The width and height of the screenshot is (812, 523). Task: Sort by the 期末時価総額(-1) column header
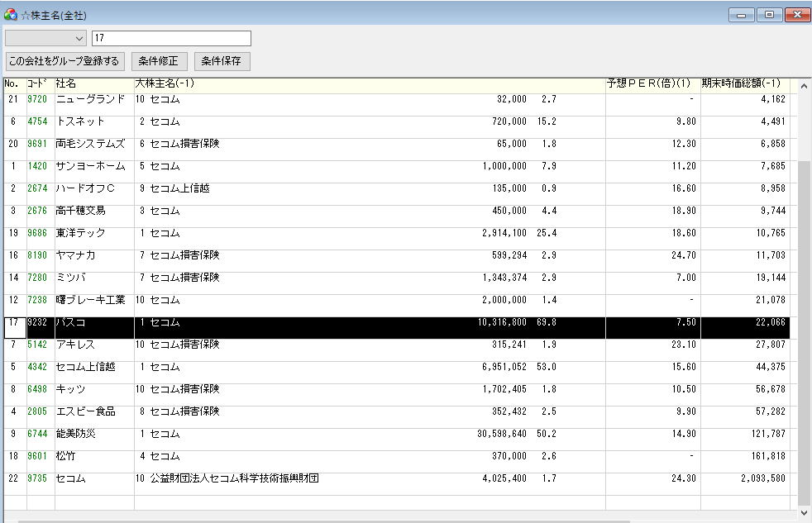click(741, 84)
